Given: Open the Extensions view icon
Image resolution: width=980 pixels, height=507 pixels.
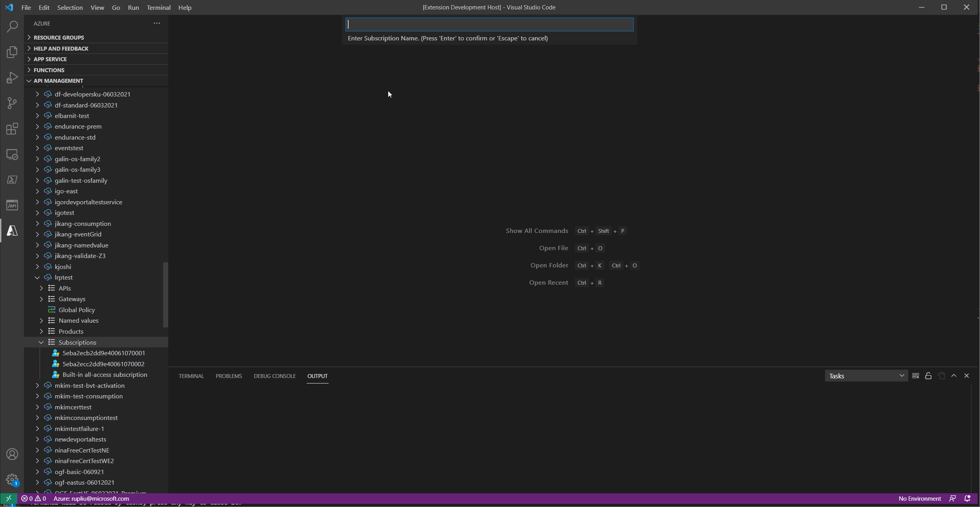Looking at the screenshot, I should pyautogui.click(x=12, y=129).
